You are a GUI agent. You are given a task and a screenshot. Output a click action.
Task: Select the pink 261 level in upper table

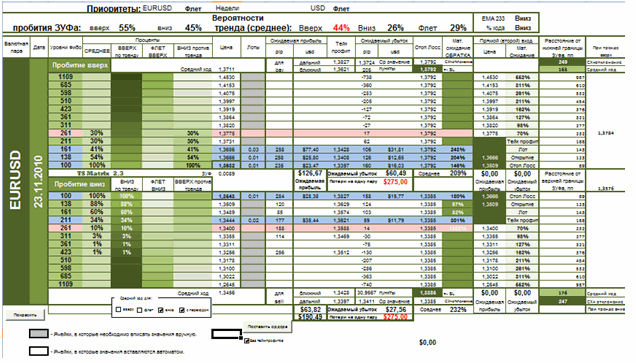click(x=66, y=133)
